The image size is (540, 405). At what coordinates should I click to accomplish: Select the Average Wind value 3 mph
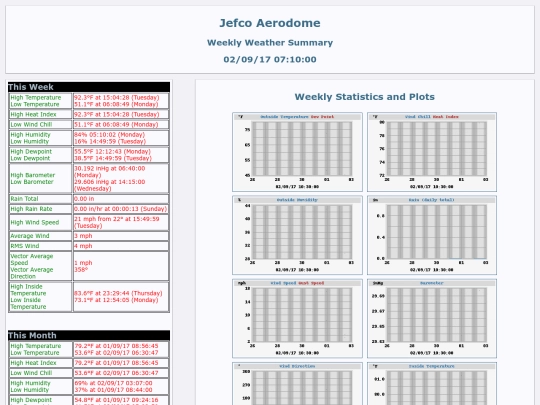[x=83, y=236]
